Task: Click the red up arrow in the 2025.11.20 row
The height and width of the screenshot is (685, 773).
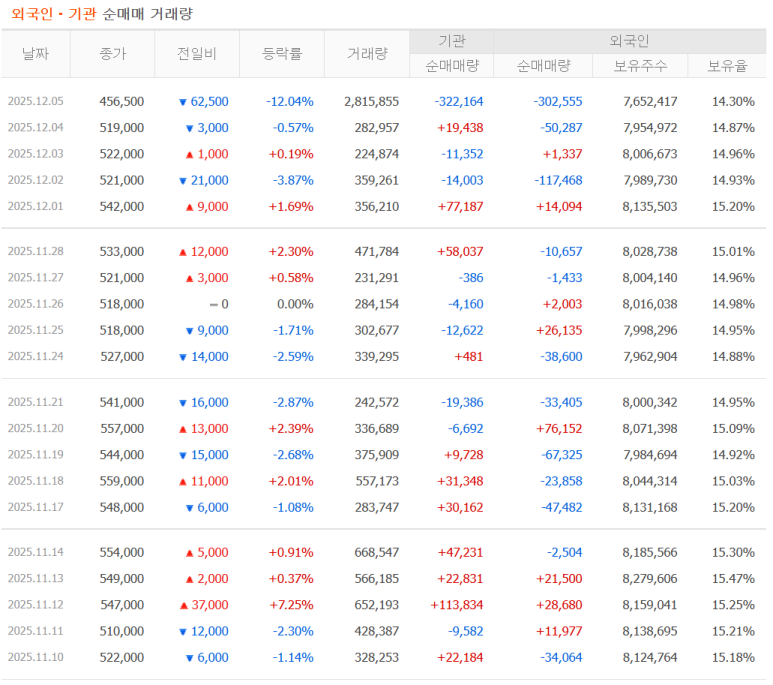Action: click(183, 429)
